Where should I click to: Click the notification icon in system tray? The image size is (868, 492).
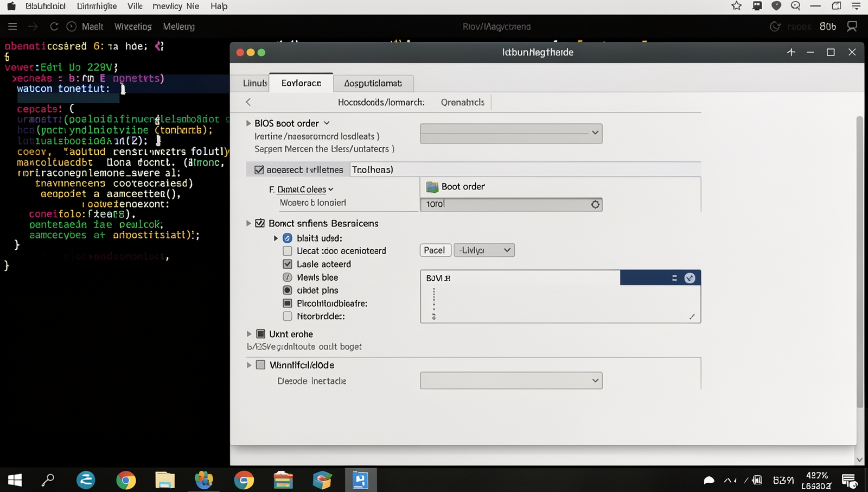[849, 480]
